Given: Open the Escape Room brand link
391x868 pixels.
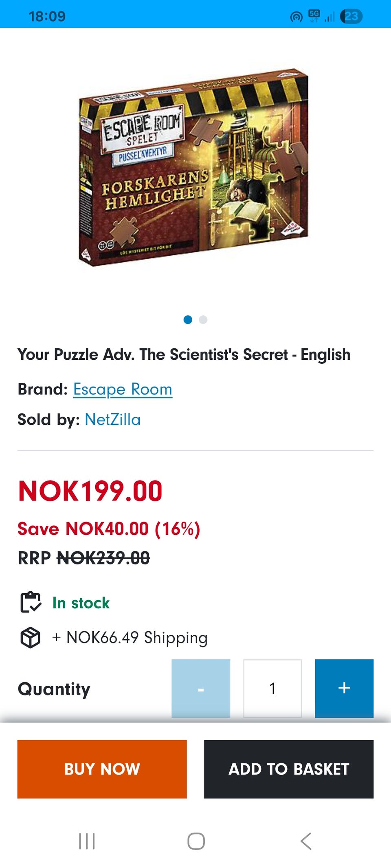Looking at the screenshot, I should click(x=123, y=389).
